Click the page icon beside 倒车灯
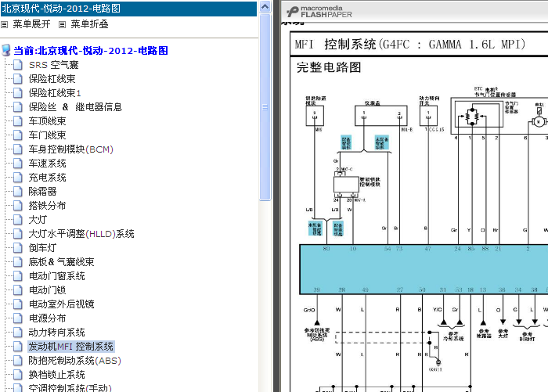 [18, 248]
